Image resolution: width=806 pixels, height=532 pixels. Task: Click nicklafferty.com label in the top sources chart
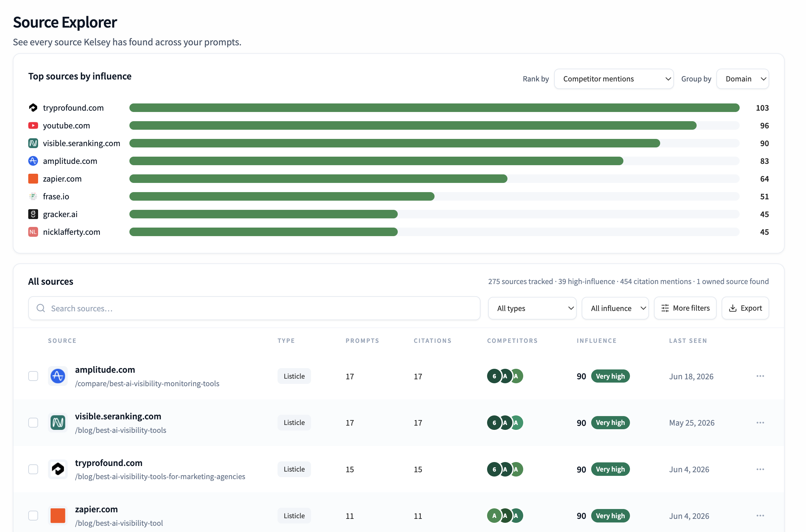point(72,232)
